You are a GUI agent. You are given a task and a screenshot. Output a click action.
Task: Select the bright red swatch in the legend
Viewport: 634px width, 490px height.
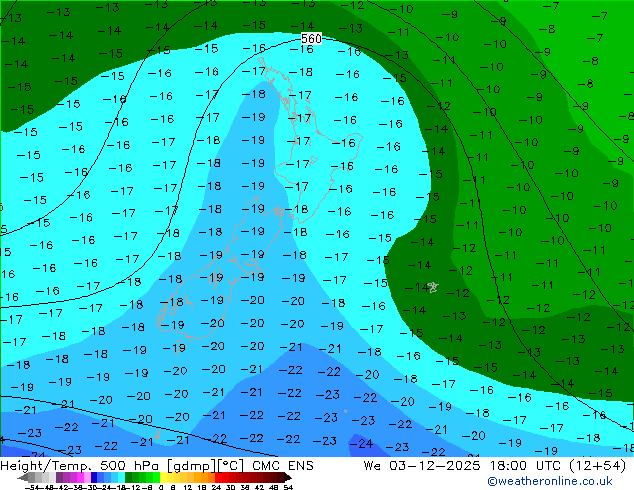(x=218, y=477)
